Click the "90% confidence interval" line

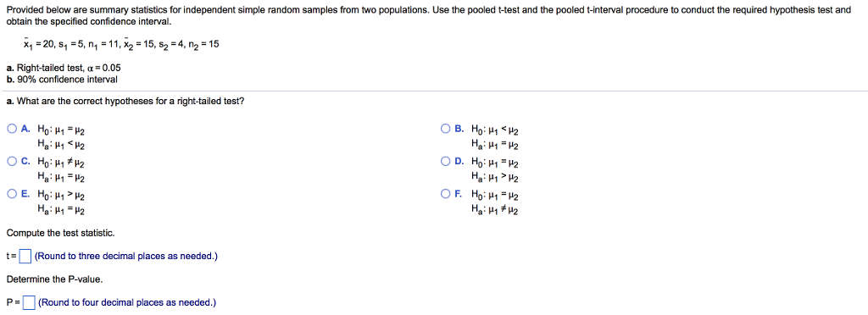[x=63, y=79]
